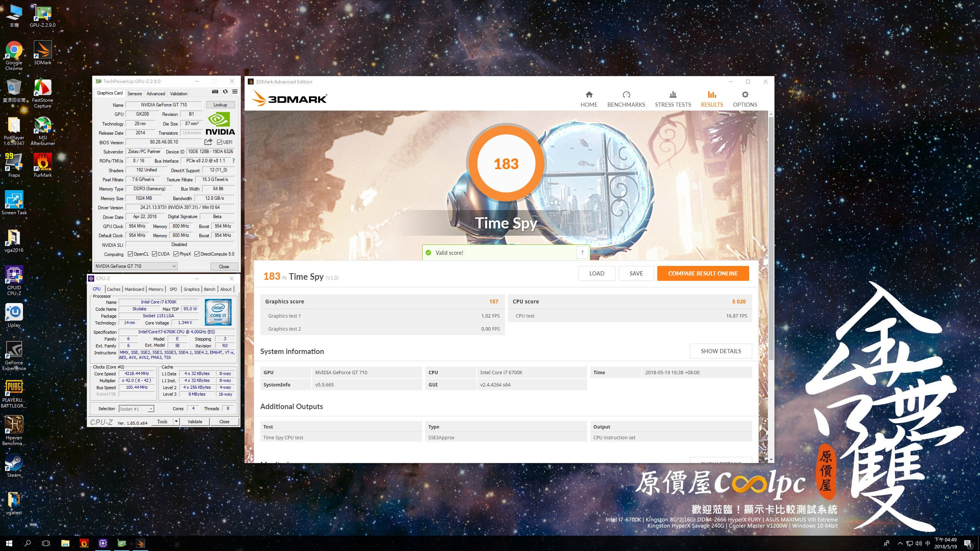Click 3DMark LOAD button
Image resolution: width=980 pixels, height=551 pixels.
click(596, 273)
